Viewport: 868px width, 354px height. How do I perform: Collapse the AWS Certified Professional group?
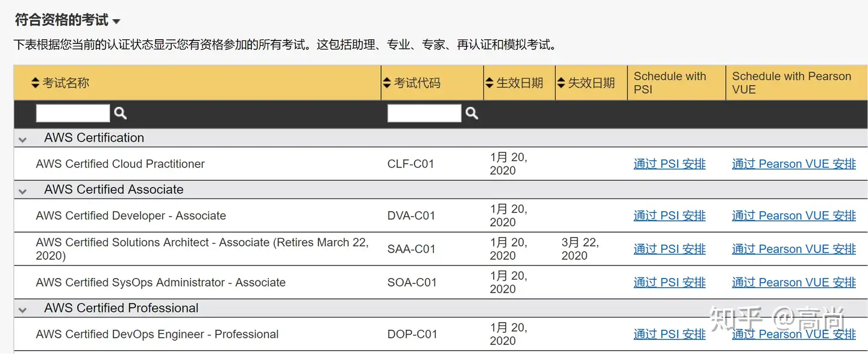(23, 310)
